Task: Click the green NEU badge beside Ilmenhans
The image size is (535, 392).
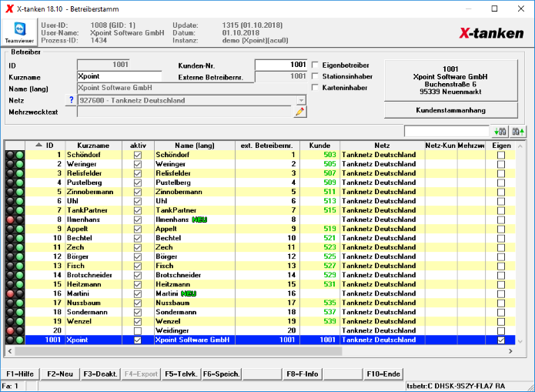Action: tap(199, 219)
